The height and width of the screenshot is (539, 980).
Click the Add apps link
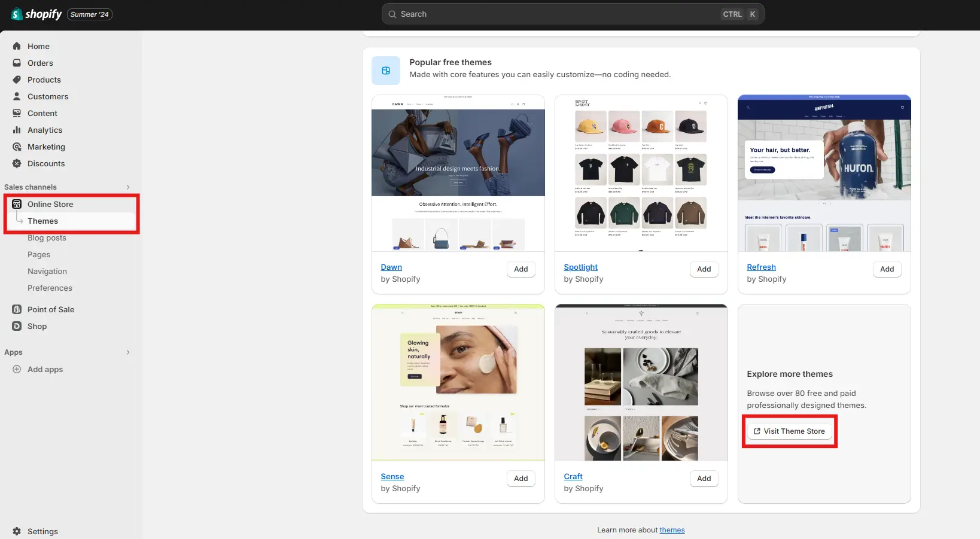(45, 369)
